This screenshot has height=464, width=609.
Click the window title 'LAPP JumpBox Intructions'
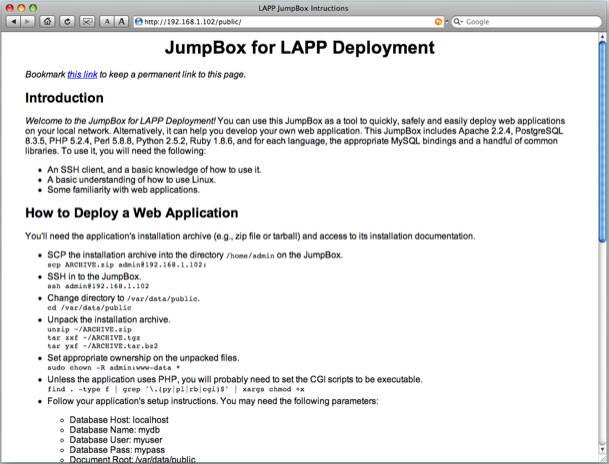pyautogui.click(x=303, y=8)
